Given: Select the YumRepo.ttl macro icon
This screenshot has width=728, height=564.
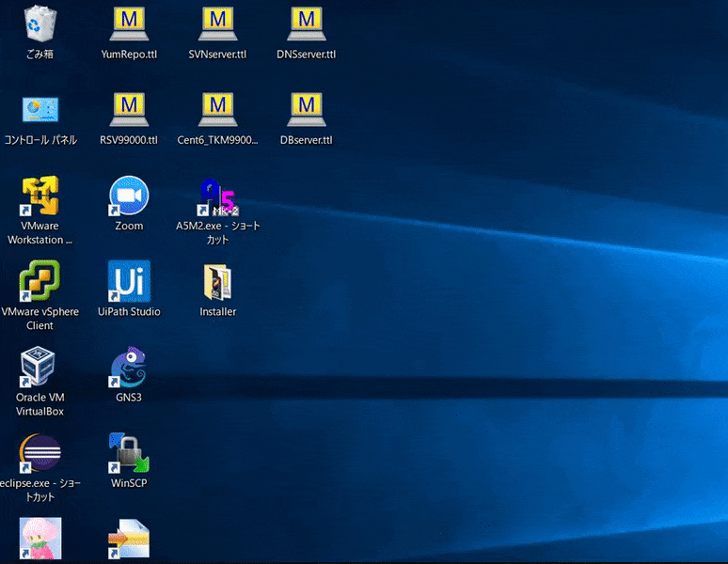Looking at the screenshot, I should pyautogui.click(x=129, y=23).
